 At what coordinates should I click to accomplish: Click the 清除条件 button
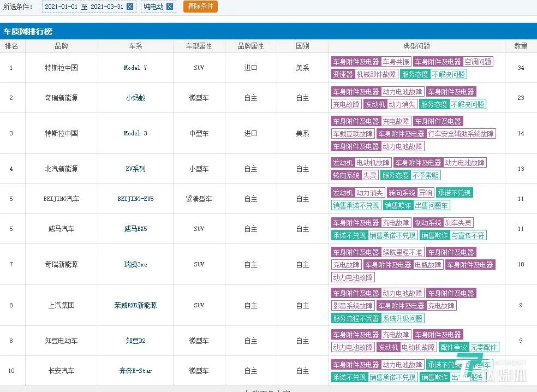[200, 6]
